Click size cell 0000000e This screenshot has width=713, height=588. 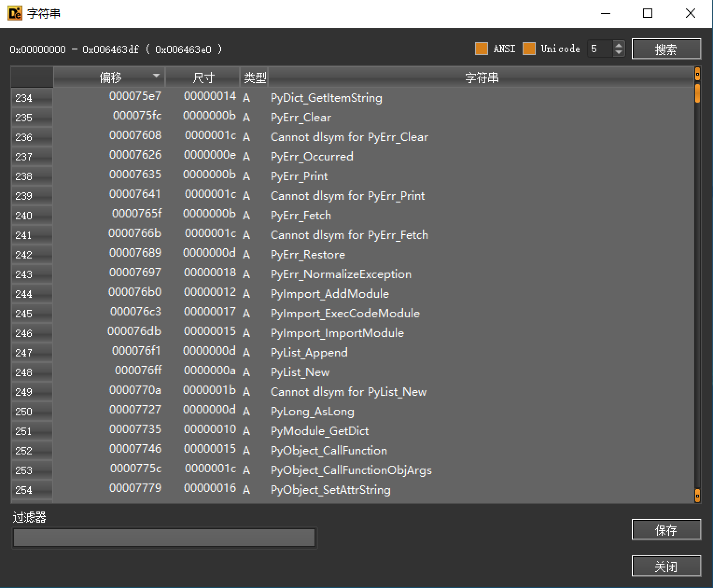210,155
